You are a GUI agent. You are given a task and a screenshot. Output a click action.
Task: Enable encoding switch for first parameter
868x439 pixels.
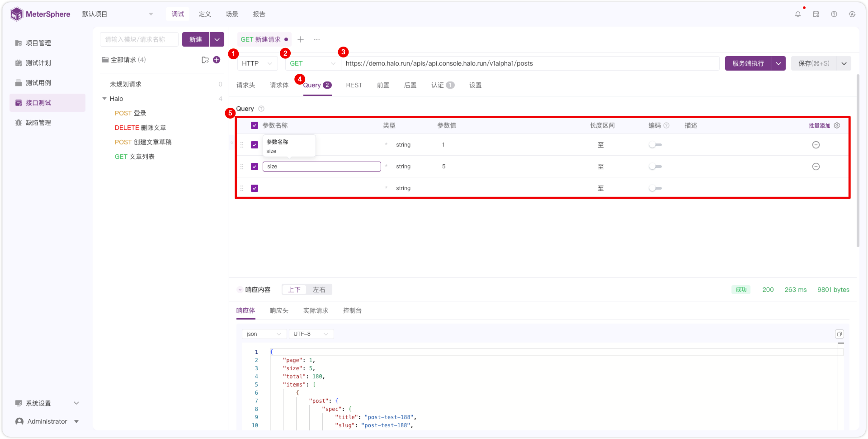[655, 145]
